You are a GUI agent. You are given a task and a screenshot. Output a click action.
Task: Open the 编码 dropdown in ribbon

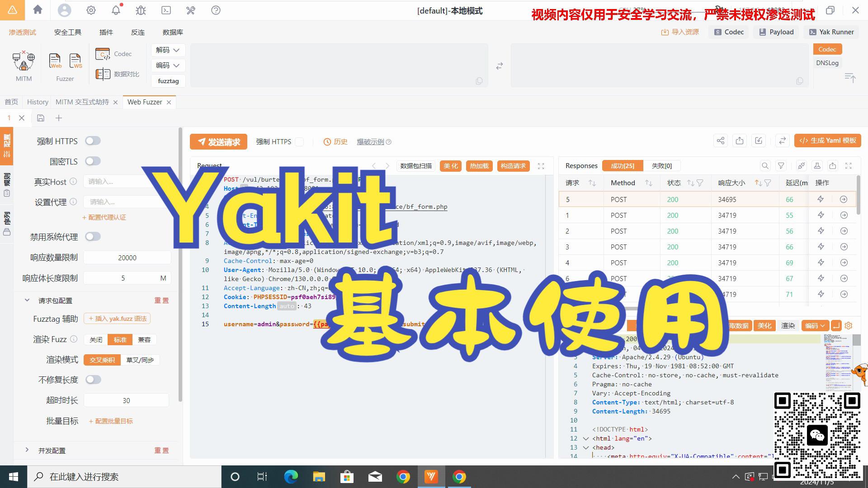click(168, 66)
